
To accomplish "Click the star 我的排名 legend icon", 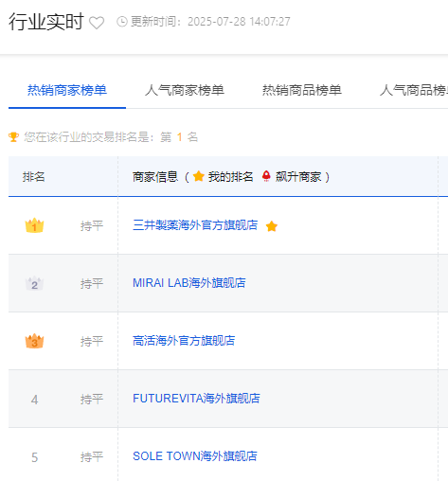I will tap(199, 176).
